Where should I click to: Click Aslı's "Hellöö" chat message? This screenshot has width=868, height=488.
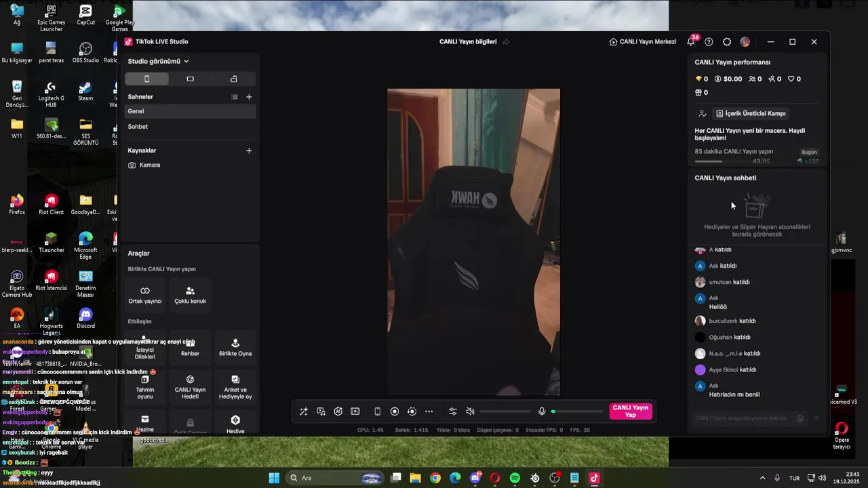[717, 307]
